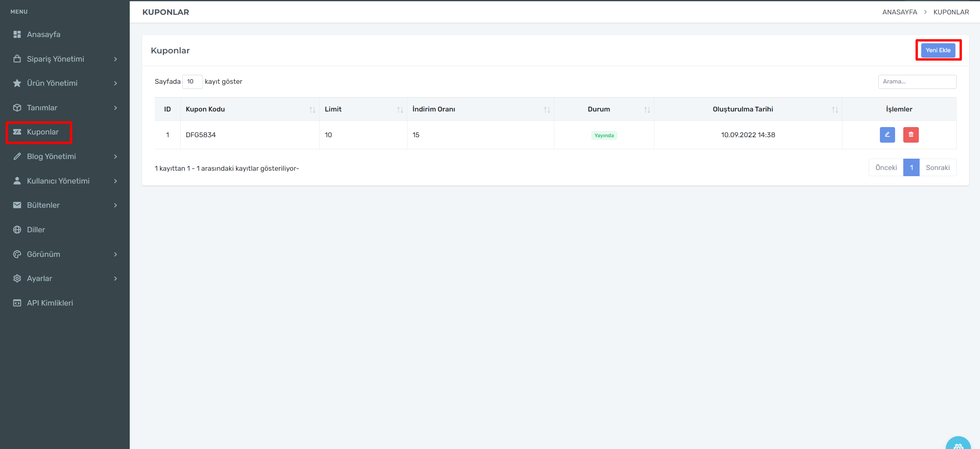
Task: Click the red delete coupon trash icon
Action: (911, 135)
